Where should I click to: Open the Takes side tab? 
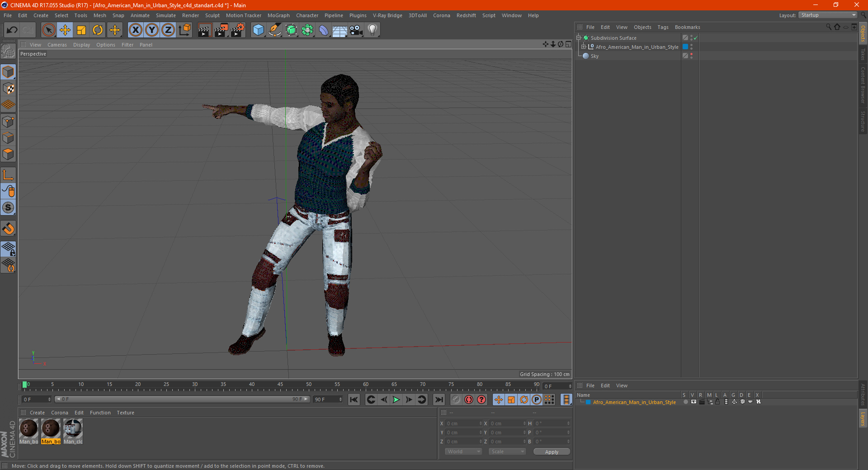(x=863, y=55)
